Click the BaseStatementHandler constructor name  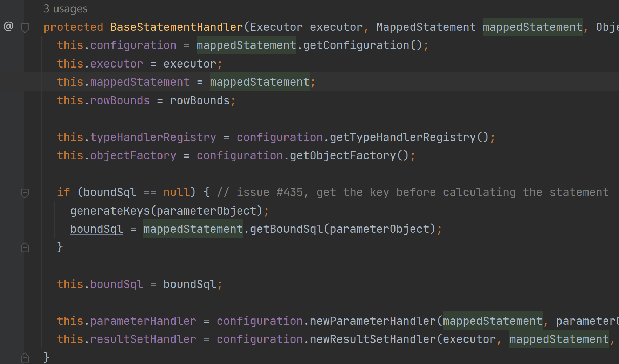coord(176,27)
